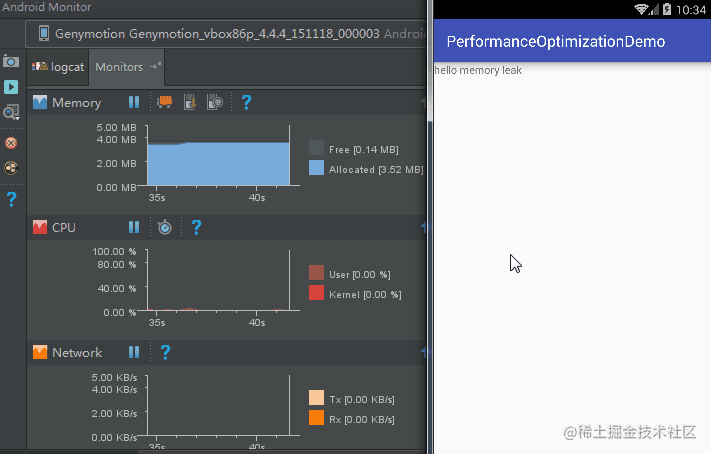Viewport: 711px width, 454px height.
Task: Initiate garbage collection via truck icon
Action: 165,102
